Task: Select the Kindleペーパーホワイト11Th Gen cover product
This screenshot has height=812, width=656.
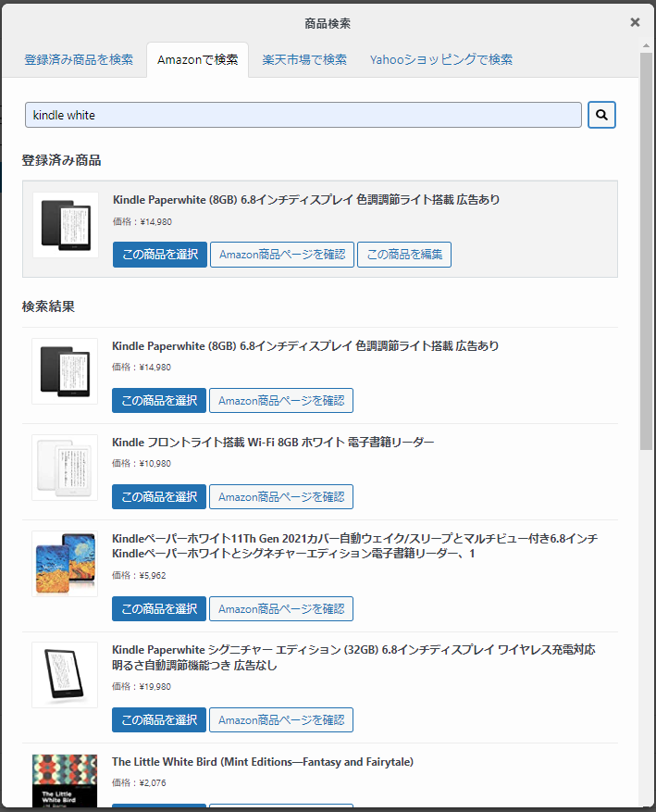Action: pos(159,608)
